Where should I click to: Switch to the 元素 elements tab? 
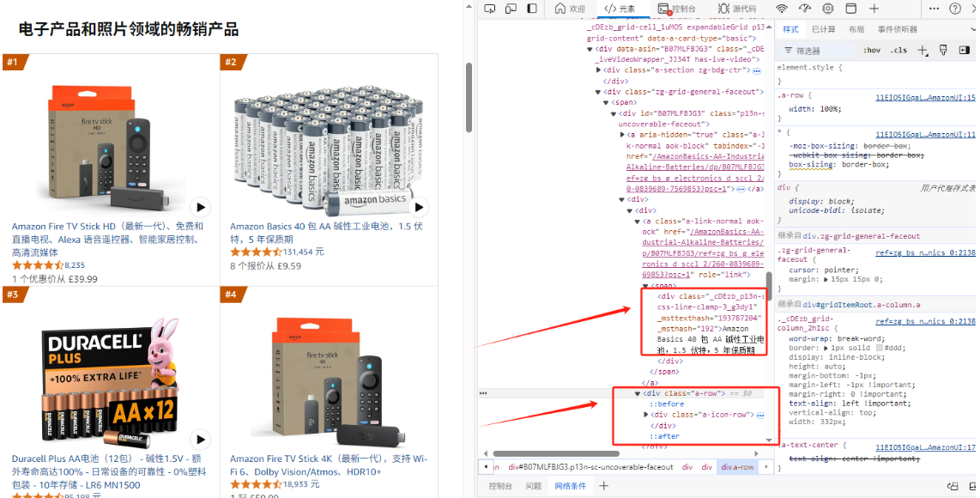click(x=620, y=9)
